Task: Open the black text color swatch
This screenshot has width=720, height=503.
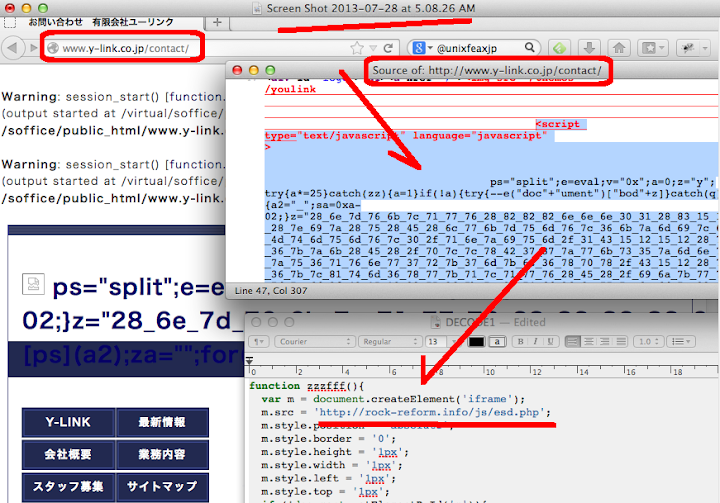Action: 476,341
